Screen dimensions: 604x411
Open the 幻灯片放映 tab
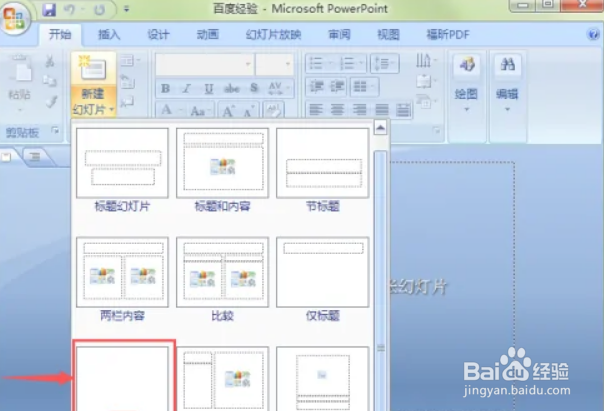click(x=273, y=35)
